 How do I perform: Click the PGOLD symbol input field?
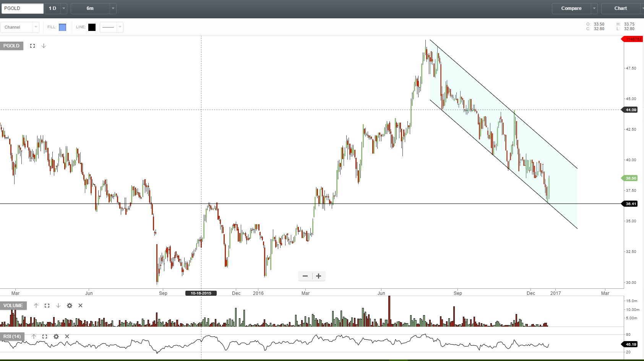[22, 8]
